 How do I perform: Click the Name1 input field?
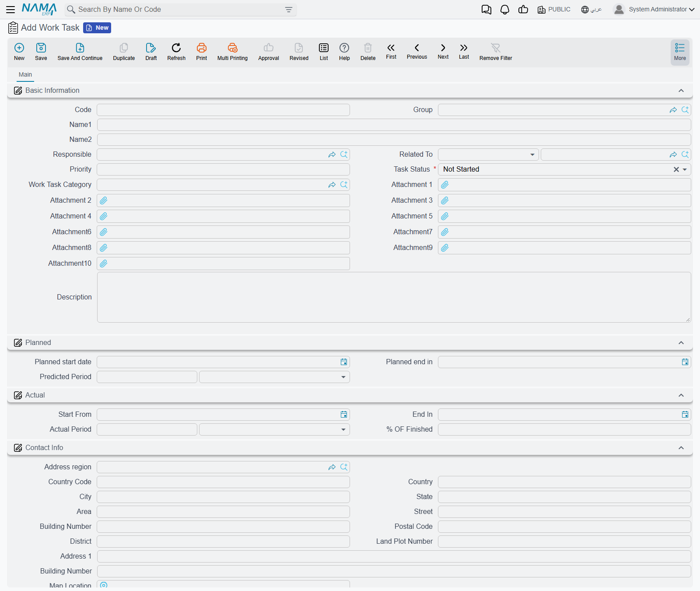394,125
